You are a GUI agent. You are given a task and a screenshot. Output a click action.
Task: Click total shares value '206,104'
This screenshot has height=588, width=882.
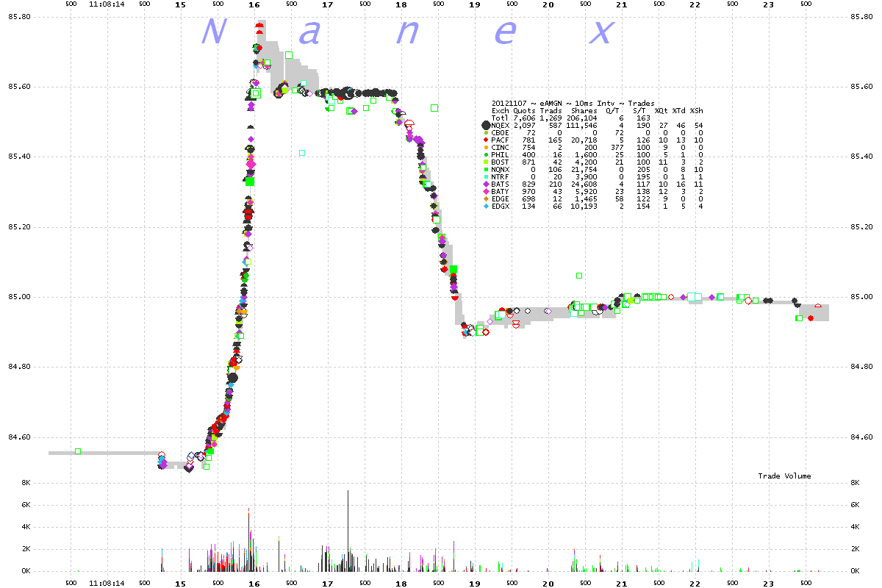pyautogui.click(x=582, y=118)
